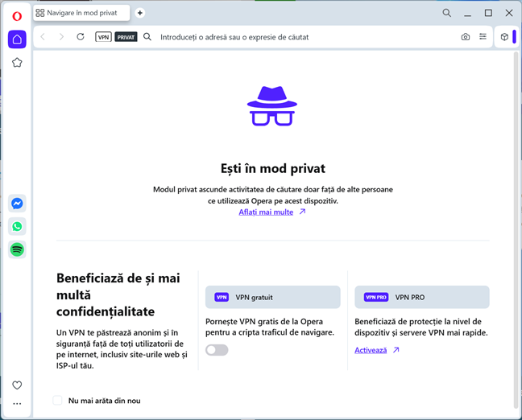Open Messenger from the sidebar

[17, 204]
